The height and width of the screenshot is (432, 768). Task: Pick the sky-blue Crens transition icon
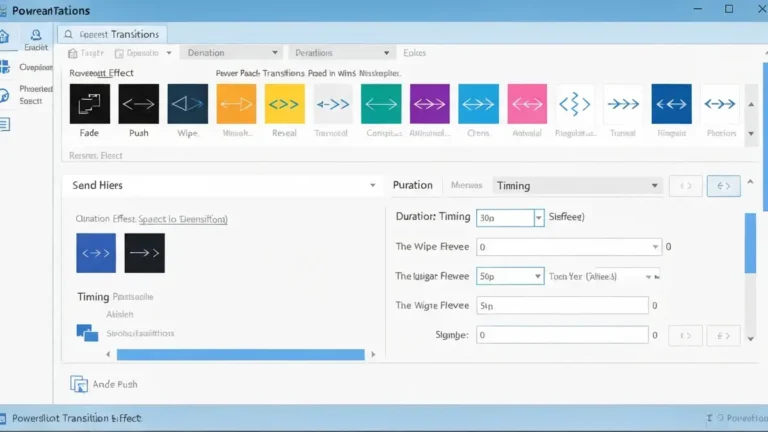tap(479, 104)
